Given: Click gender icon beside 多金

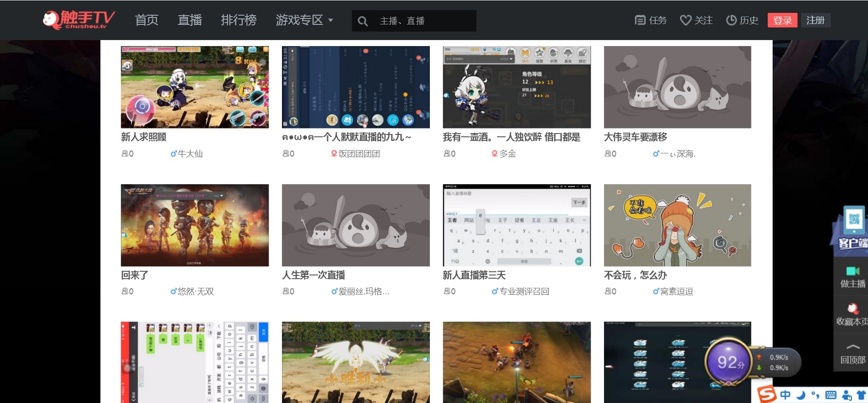Looking at the screenshot, I should pos(494,153).
